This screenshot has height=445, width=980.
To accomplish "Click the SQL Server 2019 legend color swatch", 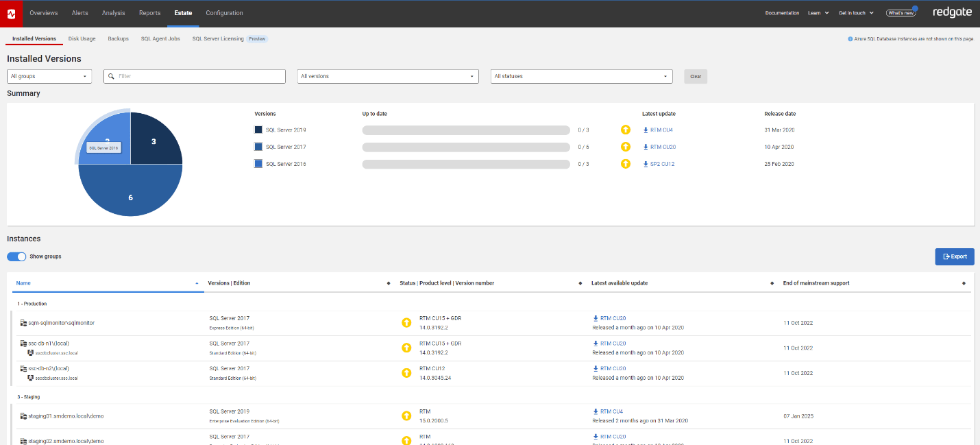I will coord(258,130).
